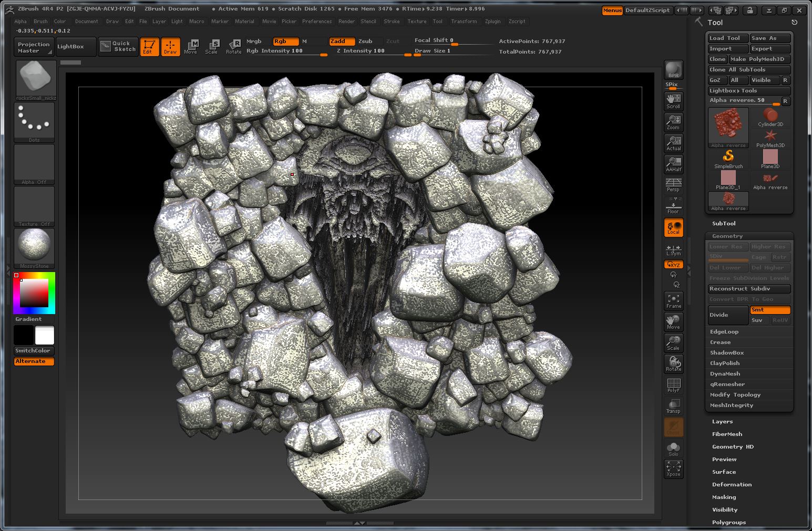Enable Zsub mode
The height and width of the screenshot is (531, 812).
pos(369,41)
